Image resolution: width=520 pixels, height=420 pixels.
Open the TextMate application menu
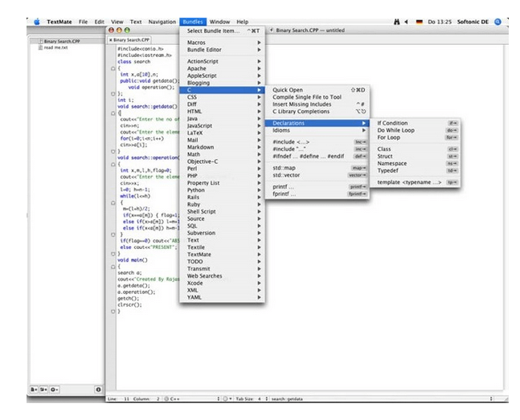59,22
